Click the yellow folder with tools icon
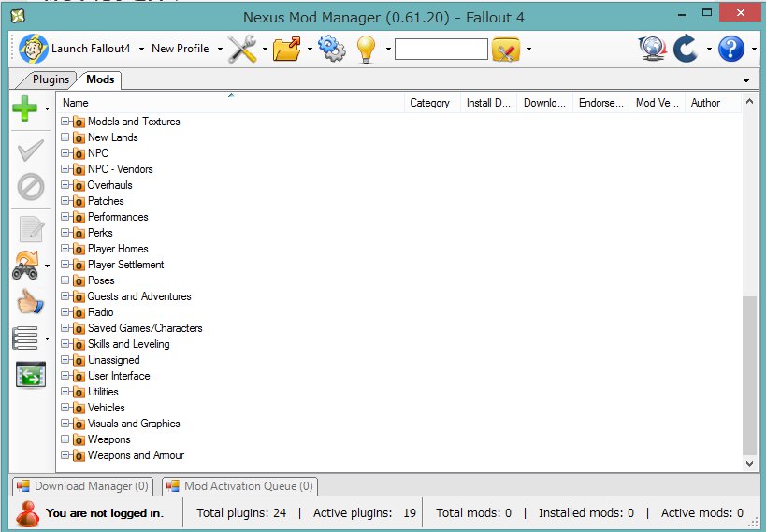Image resolution: width=766 pixels, height=532 pixels. click(506, 49)
